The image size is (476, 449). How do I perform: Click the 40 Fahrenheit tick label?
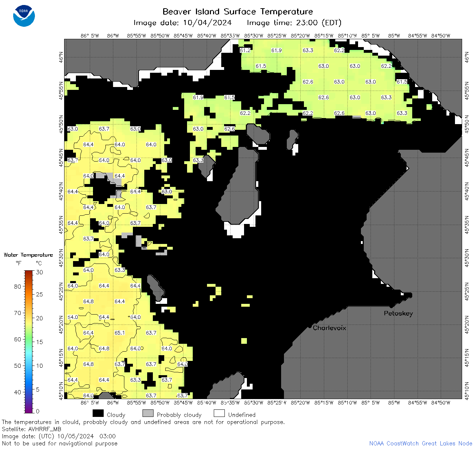tap(17, 392)
